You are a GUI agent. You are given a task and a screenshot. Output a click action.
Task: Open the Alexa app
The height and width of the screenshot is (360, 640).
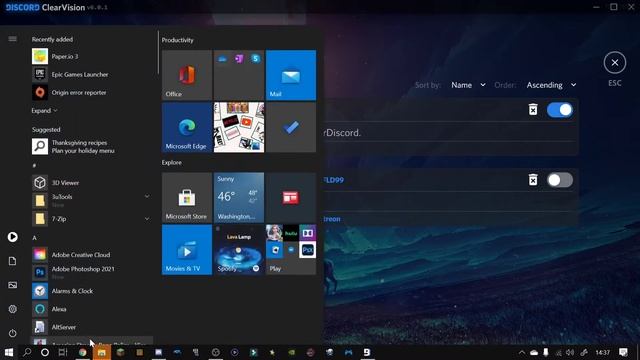coord(92,309)
